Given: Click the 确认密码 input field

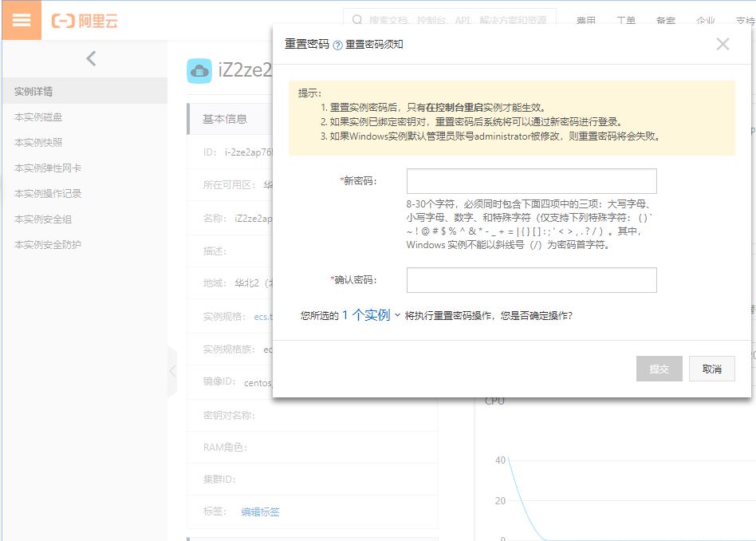Looking at the screenshot, I should click(531, 279).
